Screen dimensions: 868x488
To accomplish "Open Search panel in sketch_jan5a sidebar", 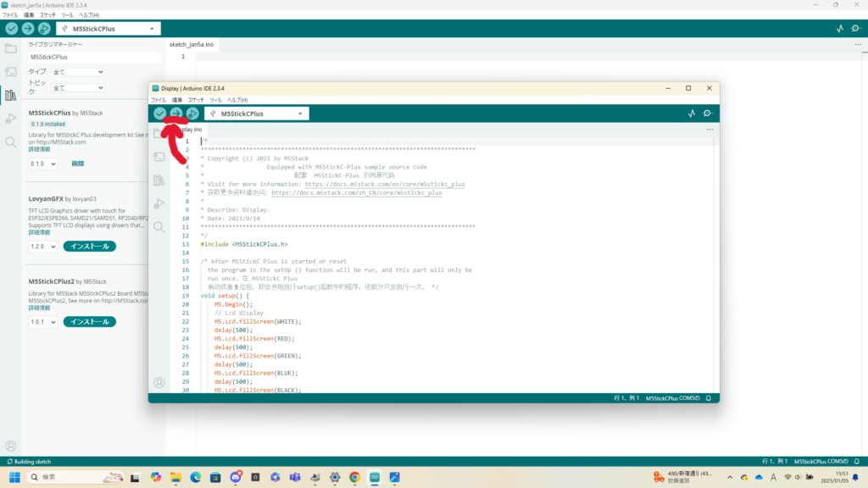I will (10, 142).
